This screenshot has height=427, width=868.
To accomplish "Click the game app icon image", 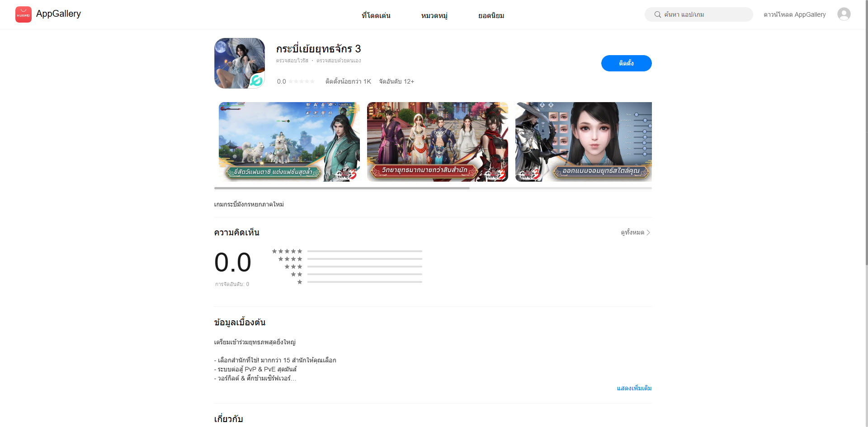I will [x=240, y=63].
